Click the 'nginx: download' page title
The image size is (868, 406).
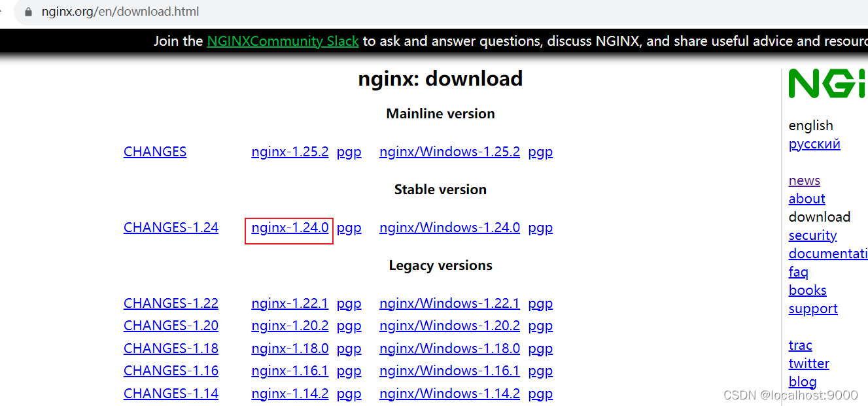tap(440, 78)
